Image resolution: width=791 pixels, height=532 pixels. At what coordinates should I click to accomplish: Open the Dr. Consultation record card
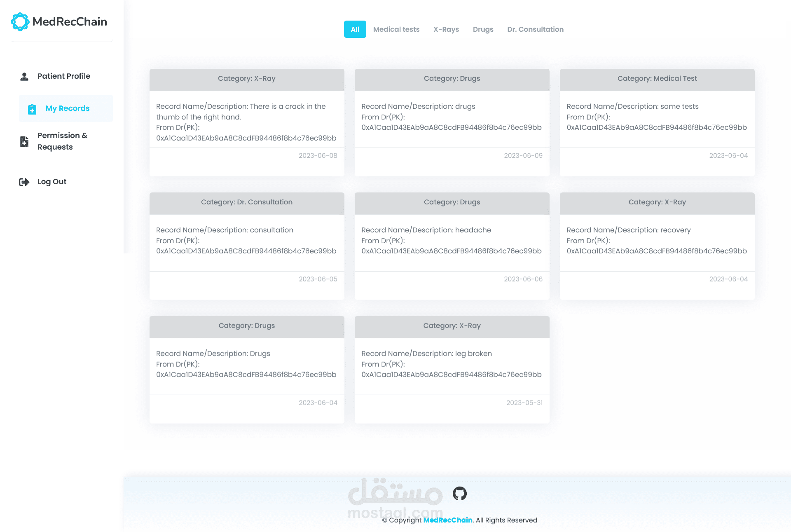246,241
